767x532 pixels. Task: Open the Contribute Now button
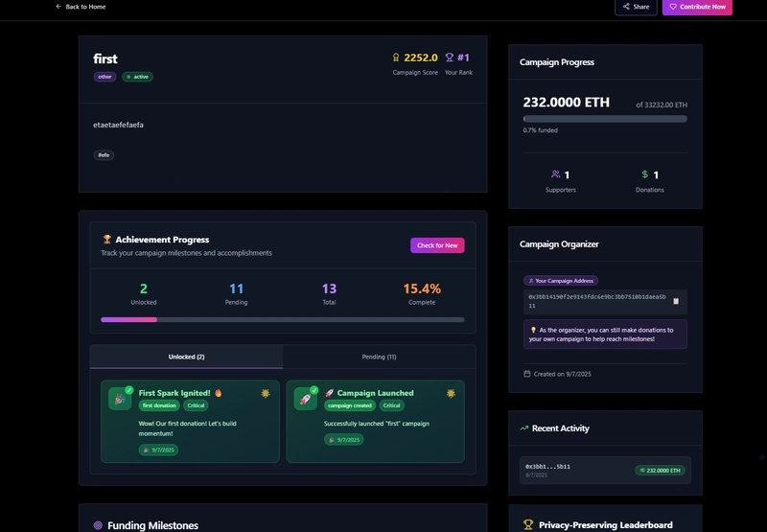tap(697, 7)
